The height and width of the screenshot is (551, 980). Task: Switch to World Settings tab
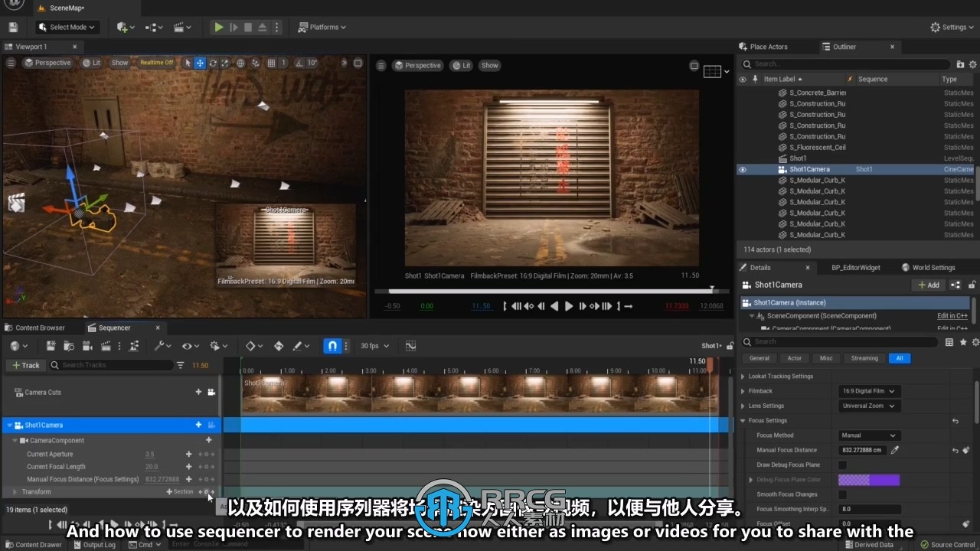click(x=928, y=268)
